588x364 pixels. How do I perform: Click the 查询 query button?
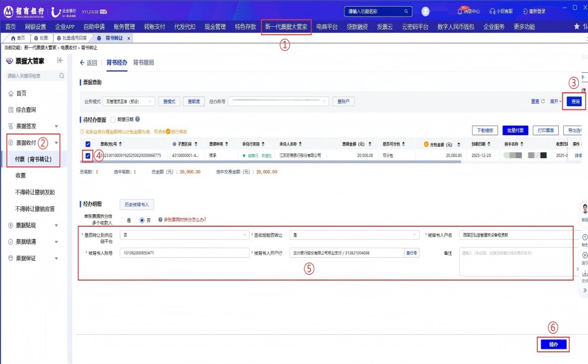coord(574,101)
